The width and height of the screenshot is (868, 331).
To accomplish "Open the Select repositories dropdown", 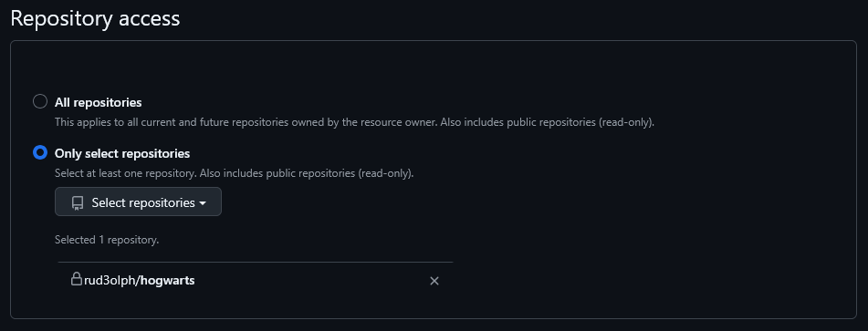I will point(138,202).
